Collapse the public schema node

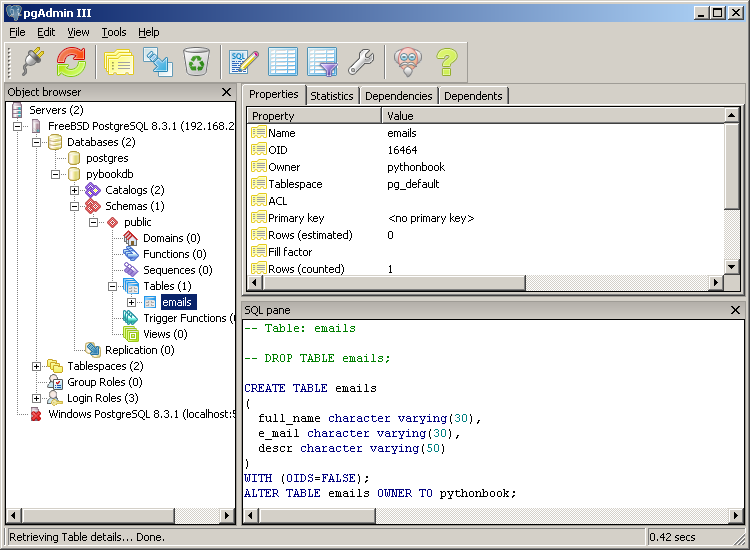[94, 222]
